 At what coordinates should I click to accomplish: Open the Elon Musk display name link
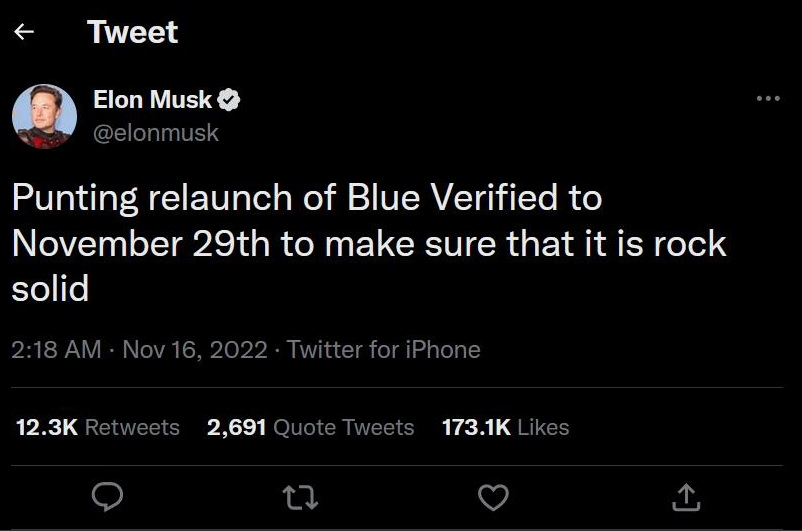pyautogui.click(x=152, y=100)
